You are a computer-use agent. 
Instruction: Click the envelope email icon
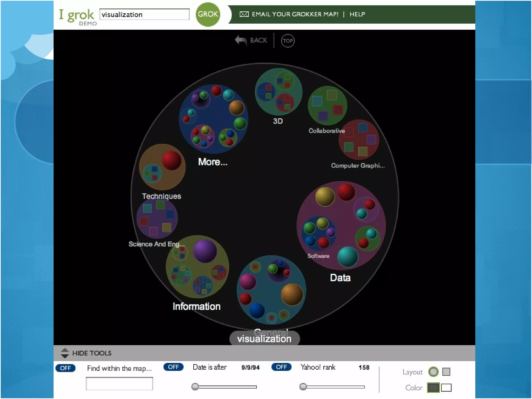point(244,14)
